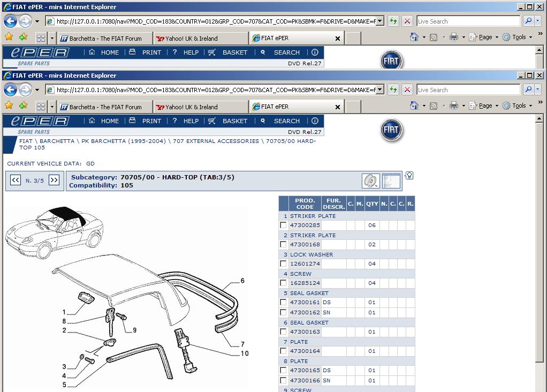Click car thumbnail with highlighted hard-top
Image resolution: width=547 pixels, height=392 pixels.
coord(54,232)
